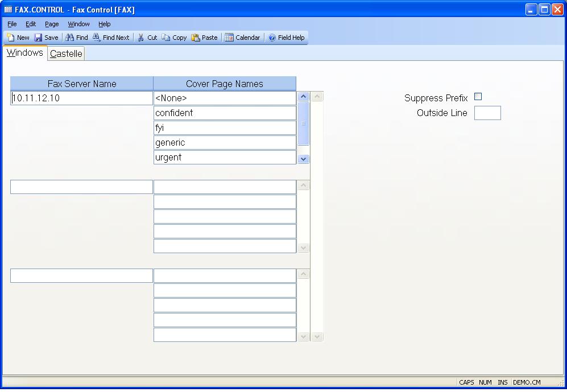Switch to the Castelle tab
This screenshot has width=567, height=392.
66,53
